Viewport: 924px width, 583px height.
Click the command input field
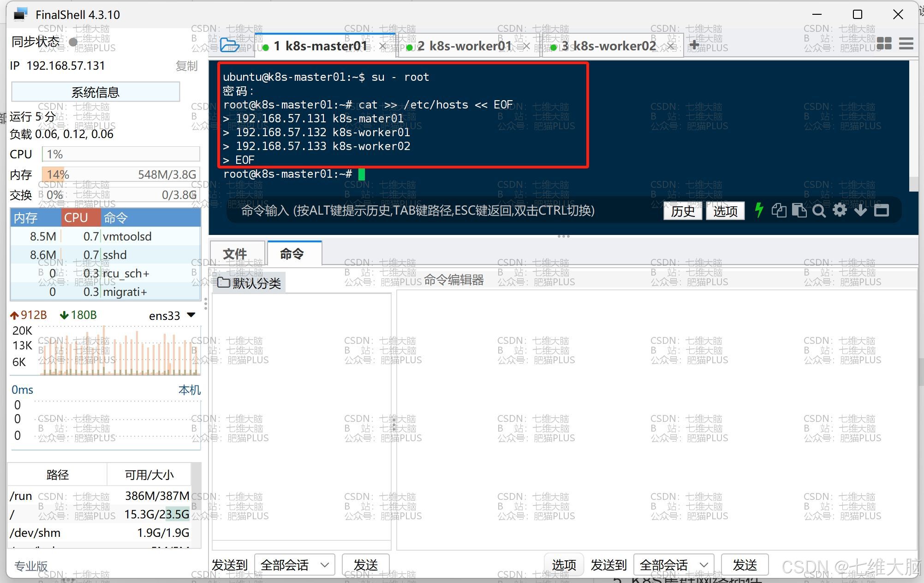443,210
